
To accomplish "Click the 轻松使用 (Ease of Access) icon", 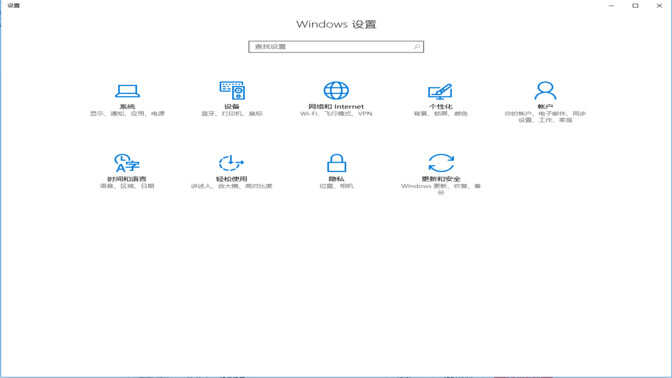I will pos(231,163).
